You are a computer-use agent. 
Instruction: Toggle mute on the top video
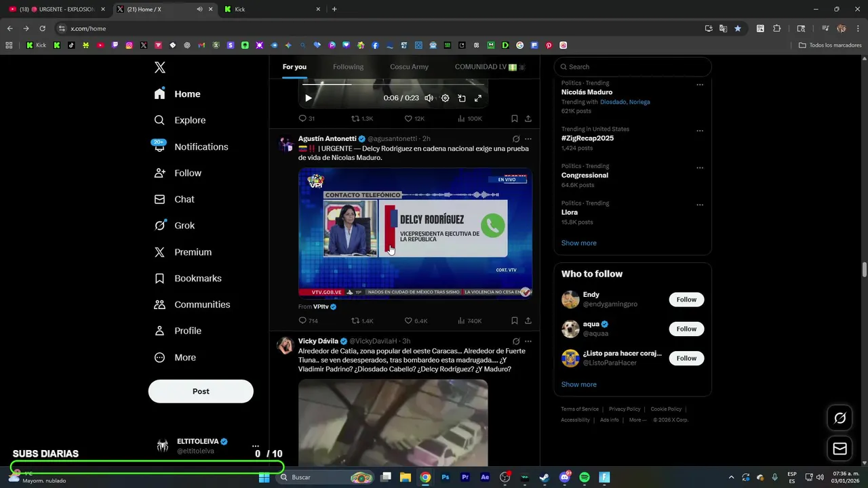tap(429, 98)
